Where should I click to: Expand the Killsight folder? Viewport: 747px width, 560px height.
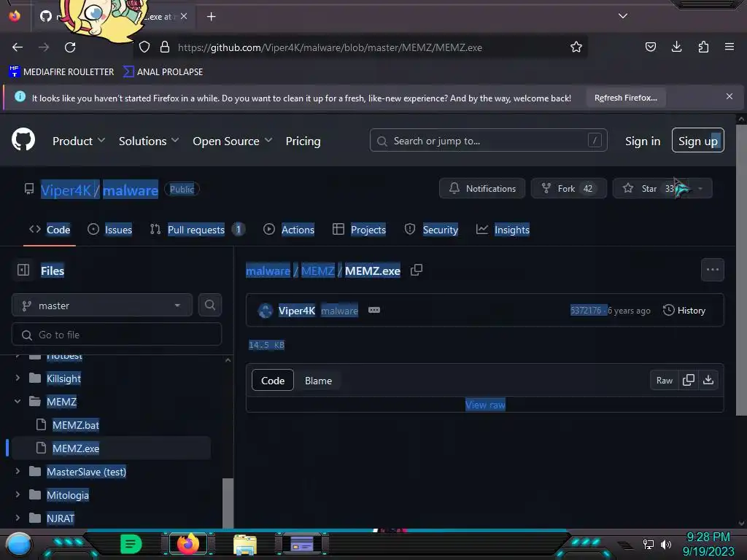click(18, 378)
